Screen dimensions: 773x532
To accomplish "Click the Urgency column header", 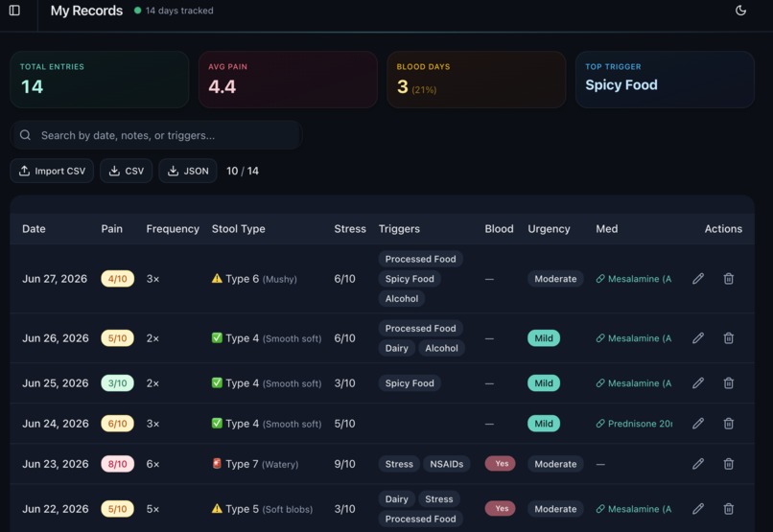I will coord(549,228).
